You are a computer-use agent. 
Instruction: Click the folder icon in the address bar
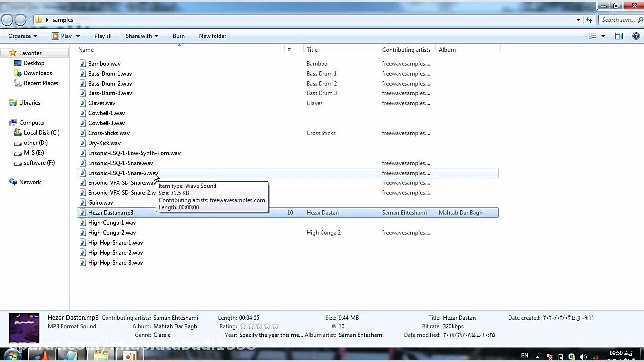tap(38, 20)
